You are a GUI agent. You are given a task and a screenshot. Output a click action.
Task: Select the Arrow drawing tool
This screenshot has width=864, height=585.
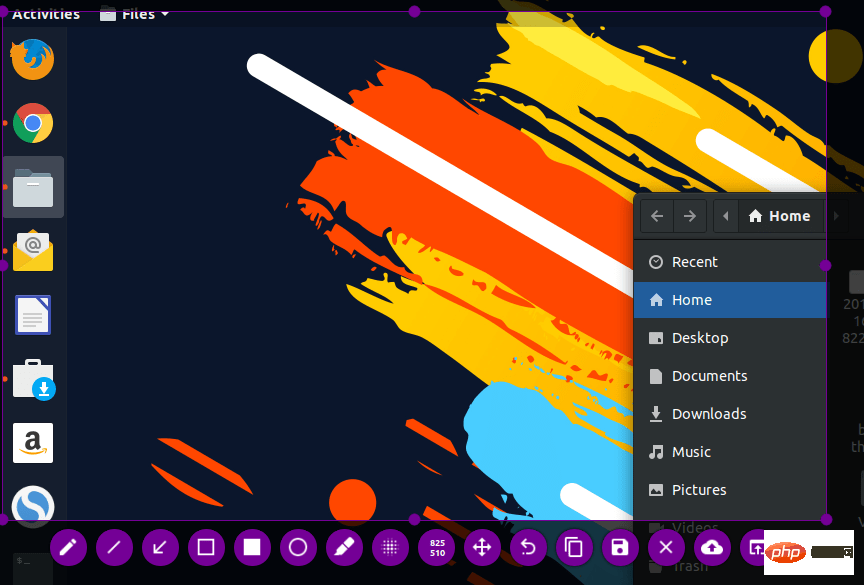pos(160,548)
